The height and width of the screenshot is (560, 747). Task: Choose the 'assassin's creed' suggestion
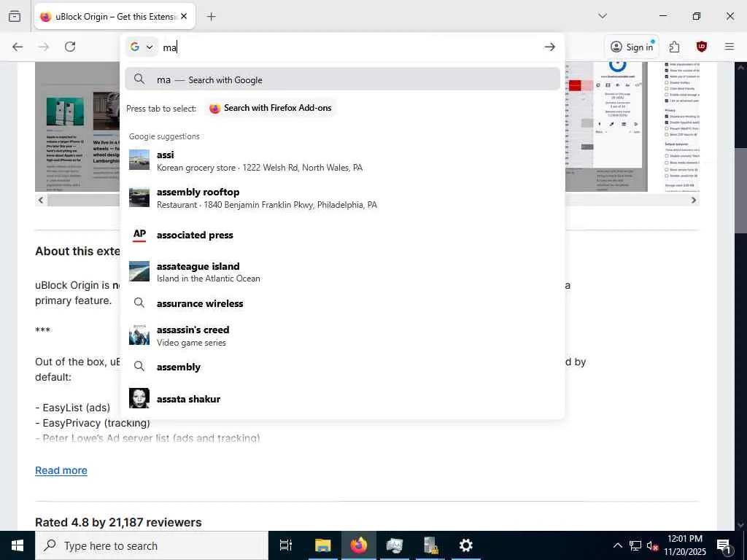[x=343, y=335]
